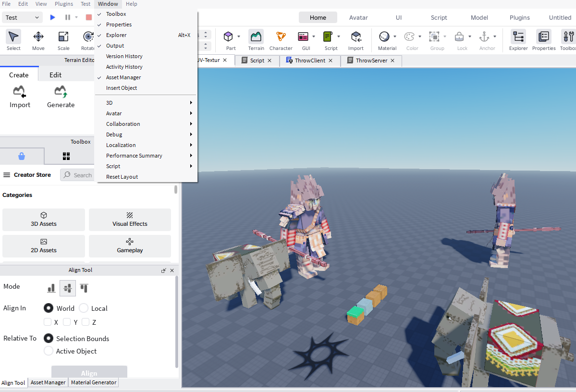Enable the Z axis checkbox
576x392 pixels.
(x=86, y=322)
